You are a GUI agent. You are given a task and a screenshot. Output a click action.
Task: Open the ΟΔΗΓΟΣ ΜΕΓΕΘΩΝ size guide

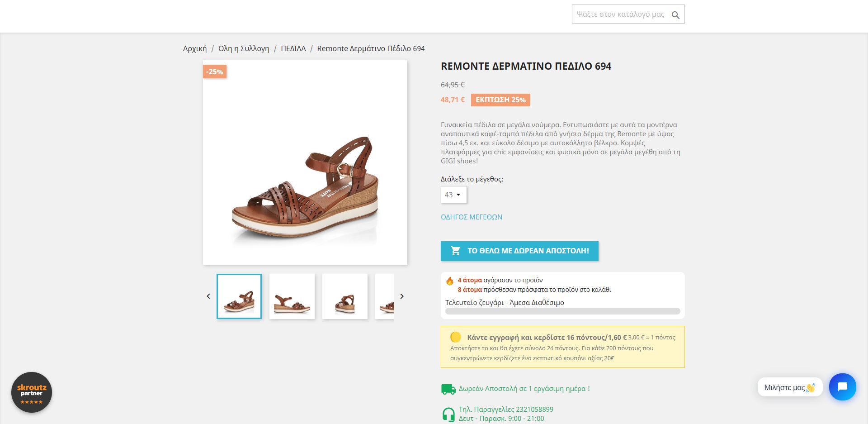point(472,217)
